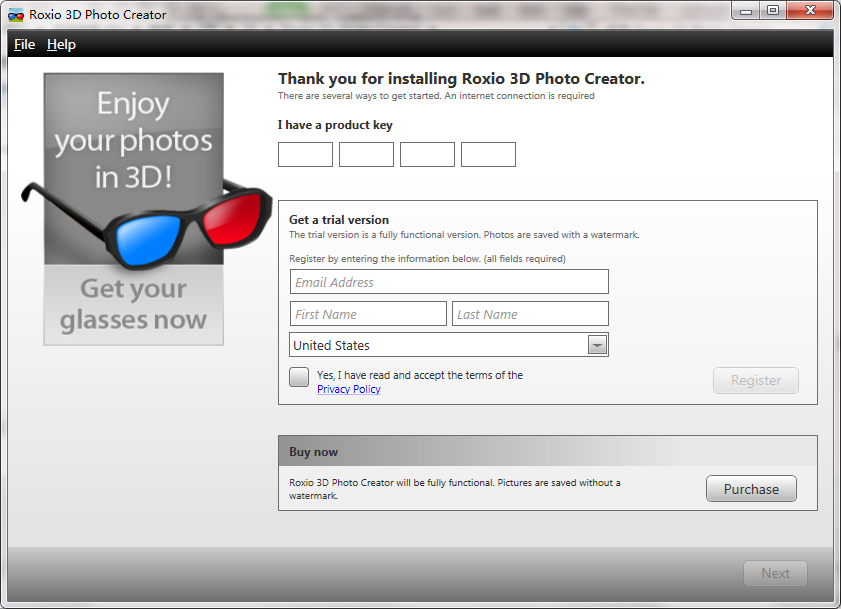Click the 'I have a product key' label
The width and height of the screenshot is (841, 609).
[x=335, y=125]
